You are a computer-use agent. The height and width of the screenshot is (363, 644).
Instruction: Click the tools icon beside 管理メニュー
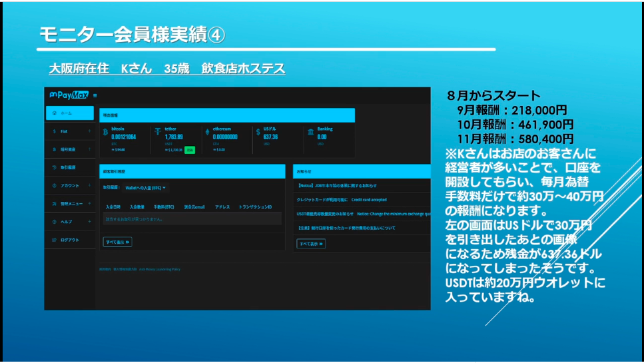54,204
